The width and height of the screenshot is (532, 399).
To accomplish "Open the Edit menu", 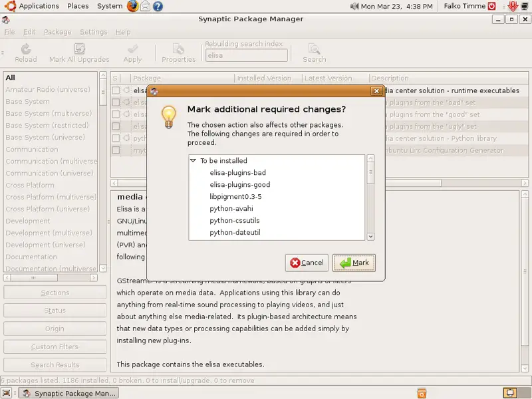I will [29, 32].
